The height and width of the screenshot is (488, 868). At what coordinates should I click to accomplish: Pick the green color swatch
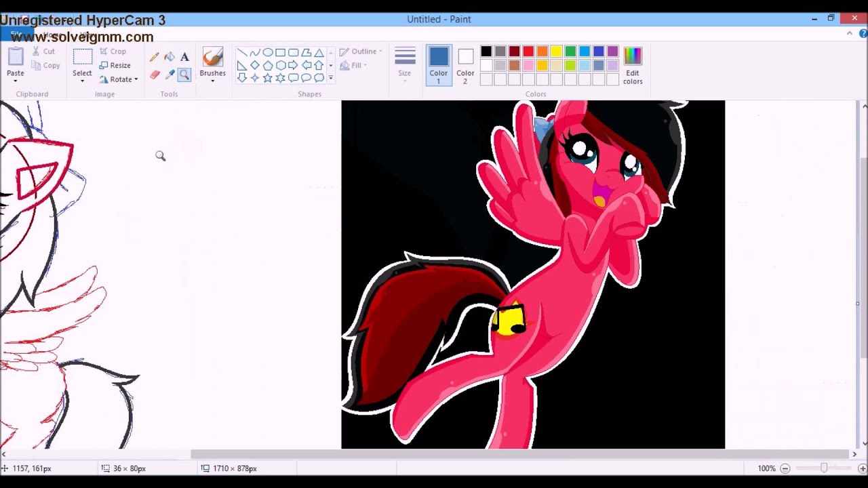pos(570,52)
